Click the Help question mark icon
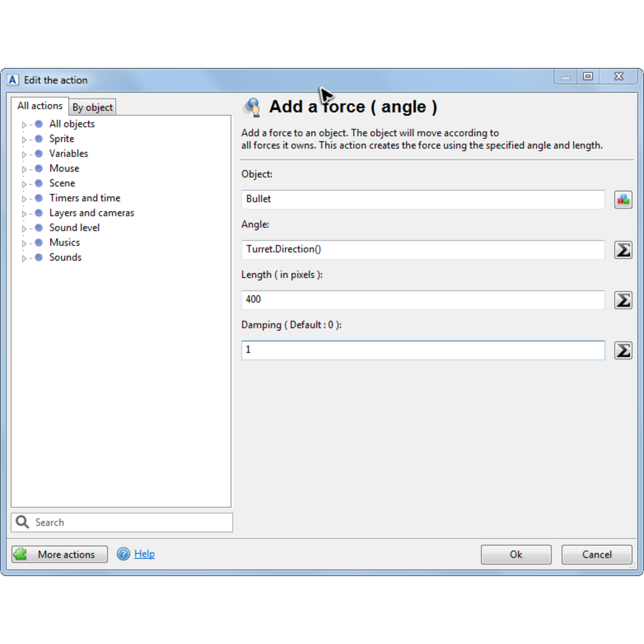 click(123, 553)
